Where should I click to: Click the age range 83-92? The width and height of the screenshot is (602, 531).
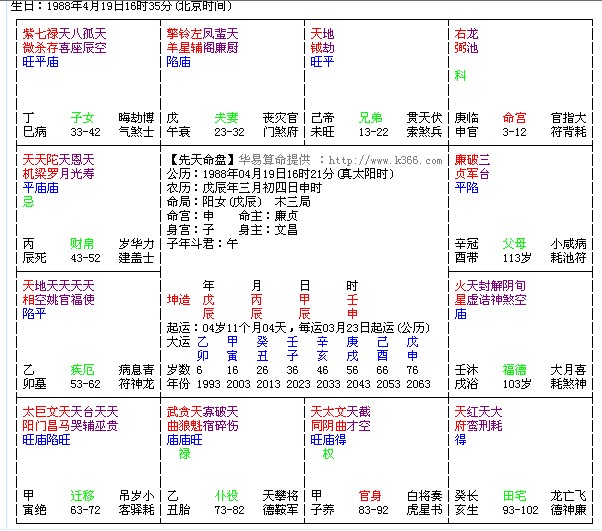tap(373, 510)
